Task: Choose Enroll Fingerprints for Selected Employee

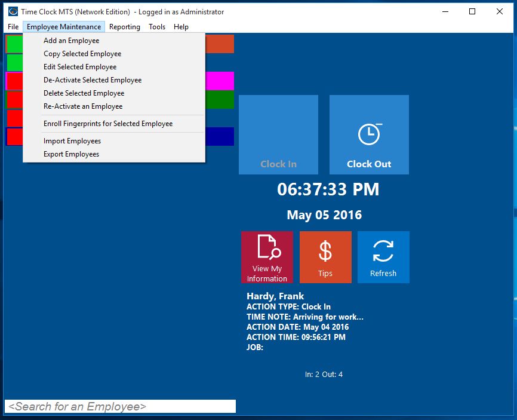Action: tap(114, 124)
